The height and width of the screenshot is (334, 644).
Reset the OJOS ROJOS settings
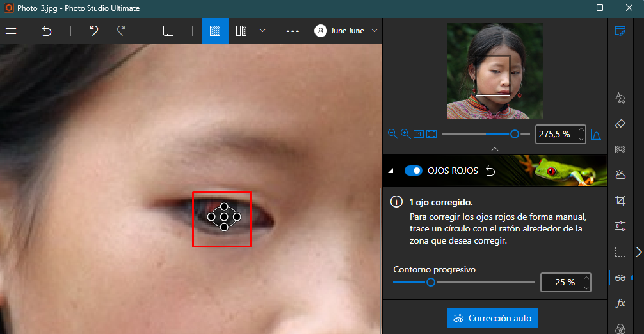[490, 171]
